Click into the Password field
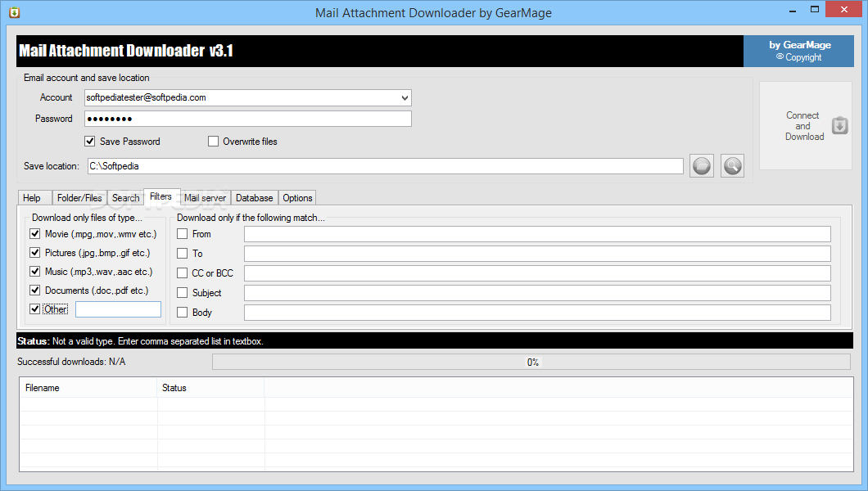868x491 pixels. pos(248,119)
